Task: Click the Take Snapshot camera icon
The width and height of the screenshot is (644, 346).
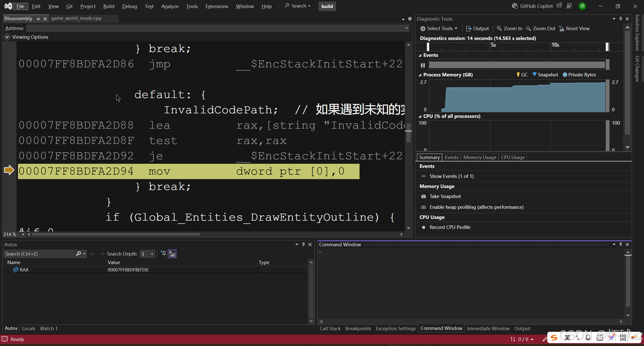Action: click(x=424, y=196)
